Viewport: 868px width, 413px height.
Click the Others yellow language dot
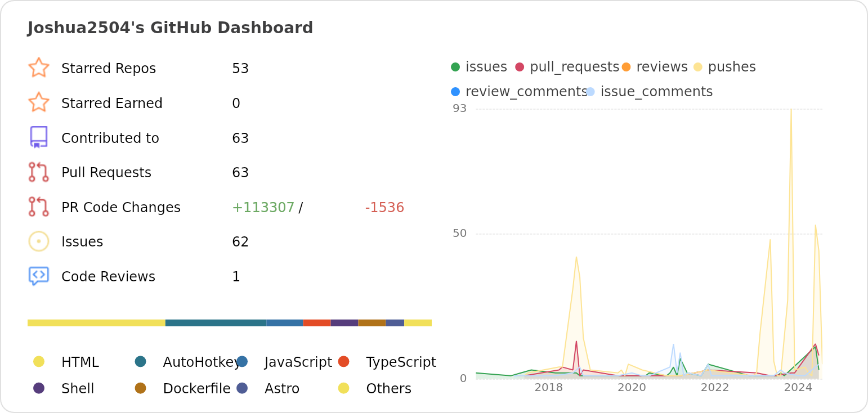344,388
